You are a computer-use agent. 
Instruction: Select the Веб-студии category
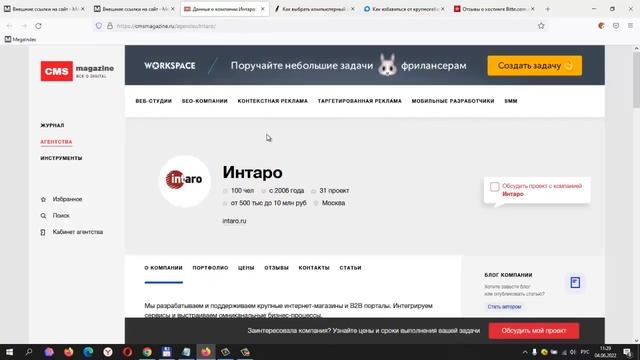coord(153,101)
